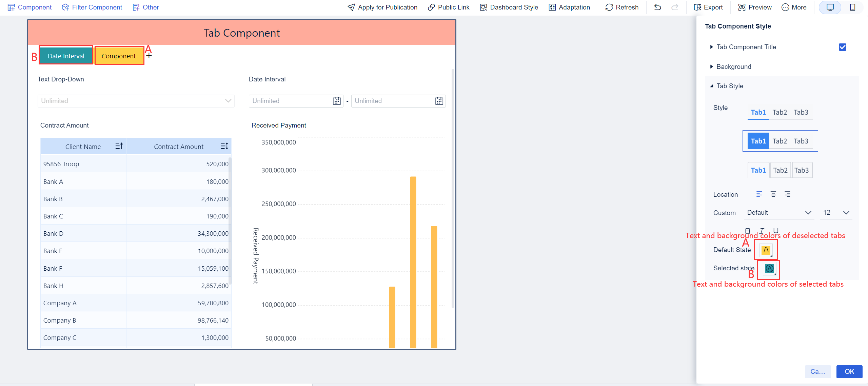Toggle the Tab Component Title checkbox

pyautogui.click(x=842, y=47)
